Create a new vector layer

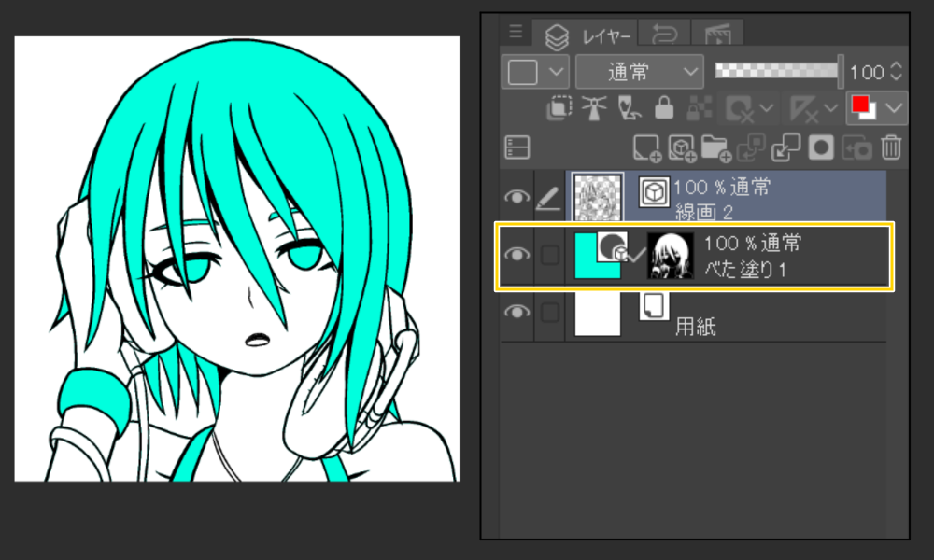pyautogui.click(x=682, y=147)
